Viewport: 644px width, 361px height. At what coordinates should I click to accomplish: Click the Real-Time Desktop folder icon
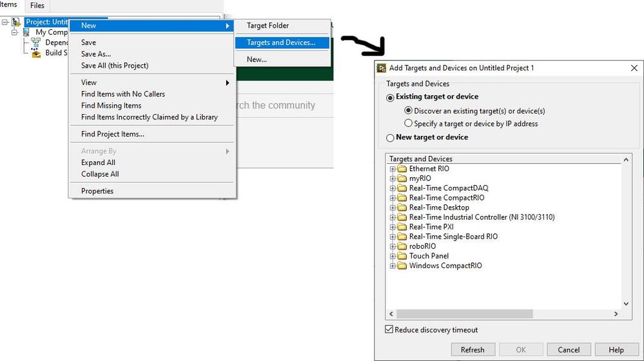pos(402,208)
